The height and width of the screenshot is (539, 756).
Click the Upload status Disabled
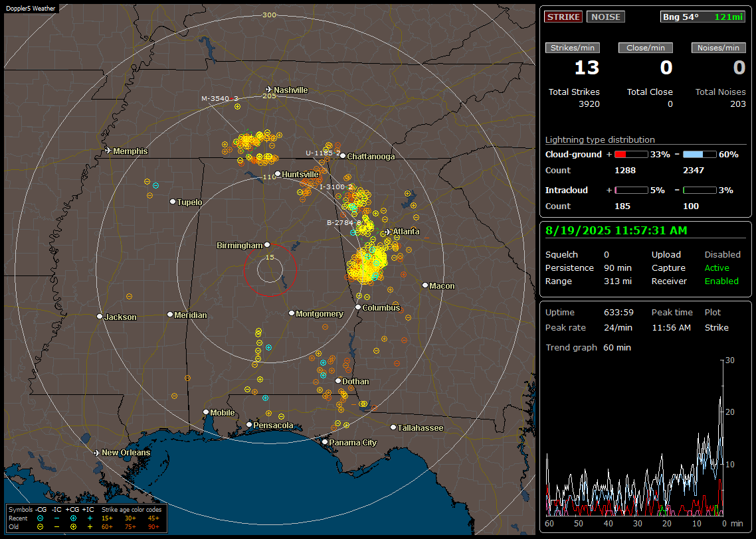coord(722,255)
